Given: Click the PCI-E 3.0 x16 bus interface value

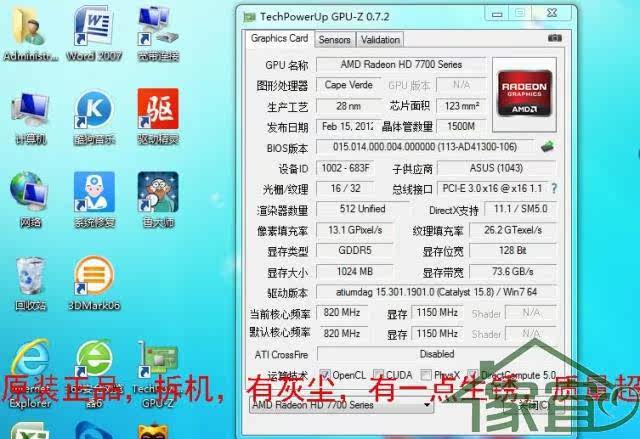Looking at the screenshot, I should click(492, 188).
